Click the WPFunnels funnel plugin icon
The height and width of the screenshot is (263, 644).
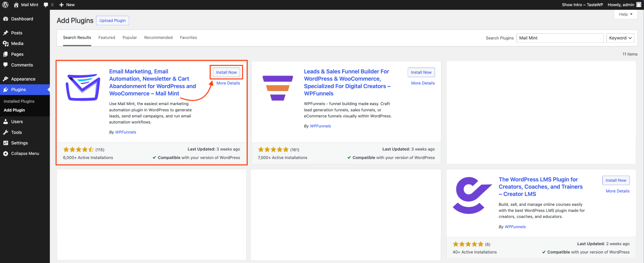pyautogui.click(x=278, y=88)
